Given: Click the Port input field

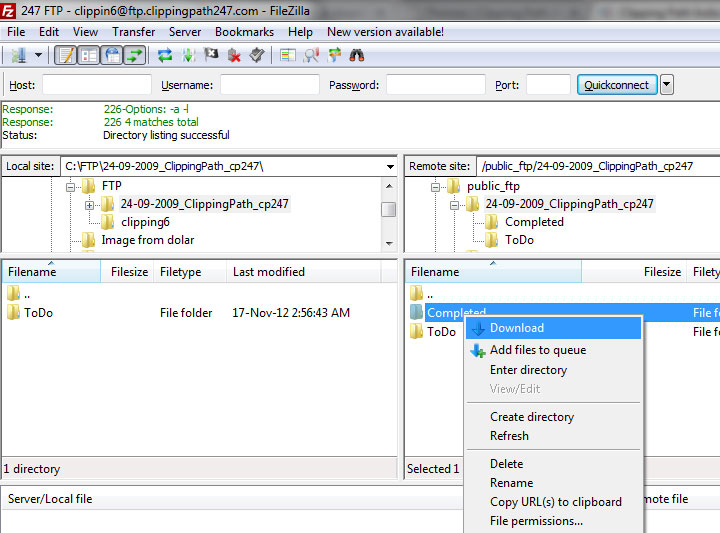Looking at the screenshot, I should pyautogui.click(x=548, y=85).
